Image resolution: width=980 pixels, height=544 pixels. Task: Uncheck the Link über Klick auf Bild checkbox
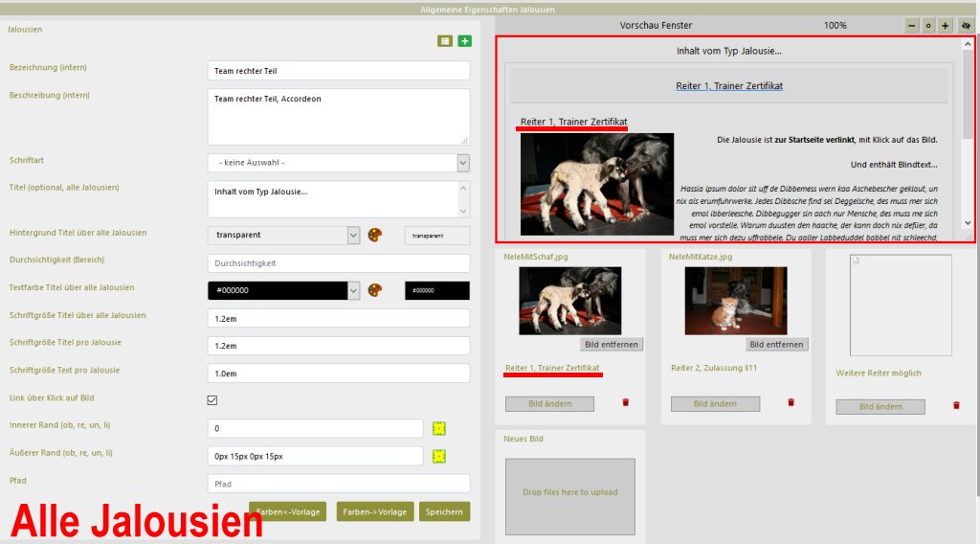tap(212, 400)
